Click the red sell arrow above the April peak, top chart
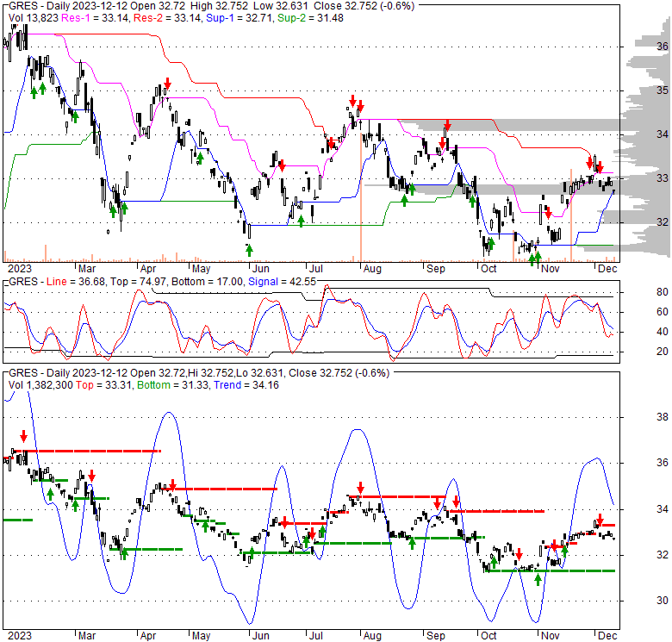The width and height of the screenshot is (672, 642). click(x=167, y=83)
